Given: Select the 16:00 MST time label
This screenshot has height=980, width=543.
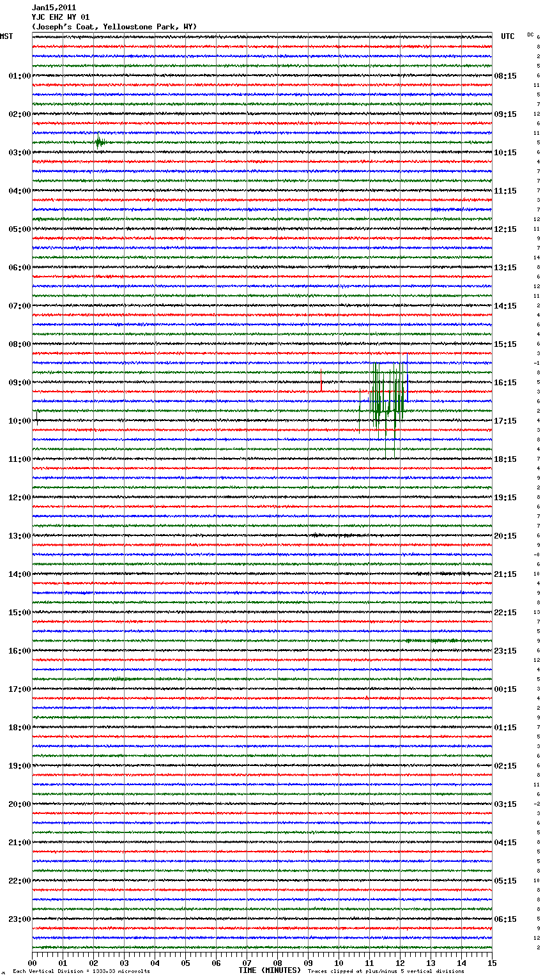Looking at the screenshot, I should tap(19, 651).
